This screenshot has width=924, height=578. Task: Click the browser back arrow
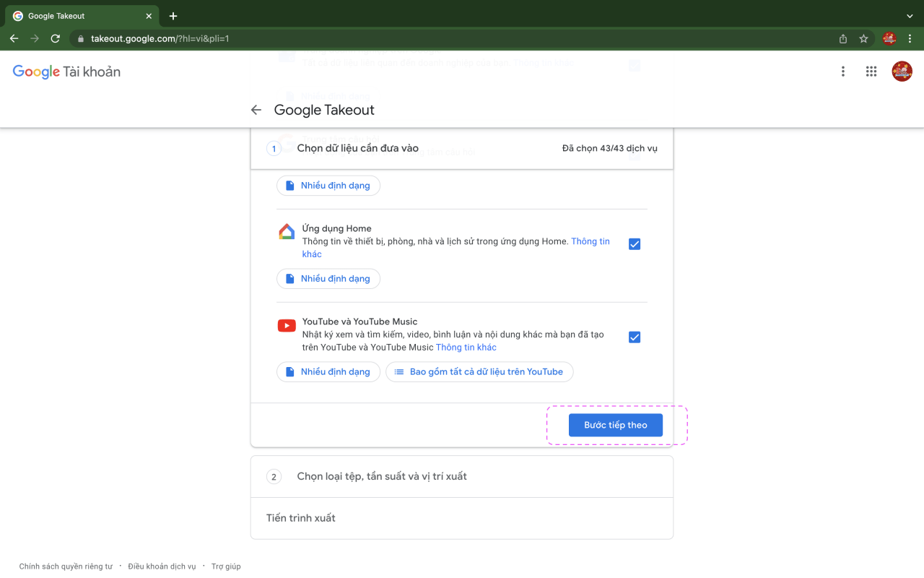pyautogui.click(x=14, y=38)
